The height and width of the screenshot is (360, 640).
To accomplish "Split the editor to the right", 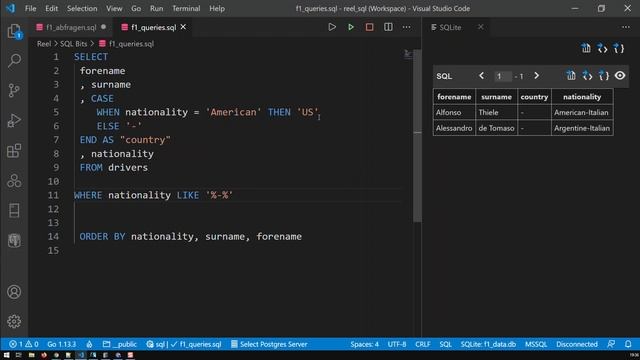I will [x=388, y=27].
